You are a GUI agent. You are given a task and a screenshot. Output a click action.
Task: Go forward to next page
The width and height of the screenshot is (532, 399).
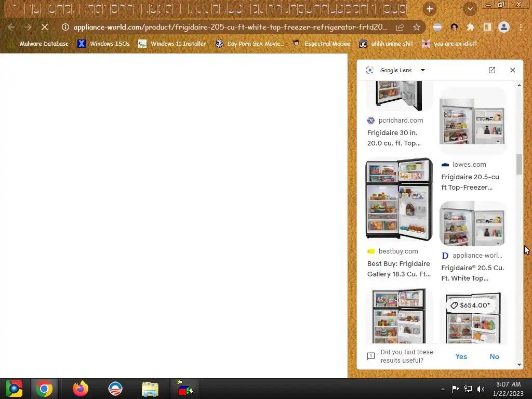28,27
